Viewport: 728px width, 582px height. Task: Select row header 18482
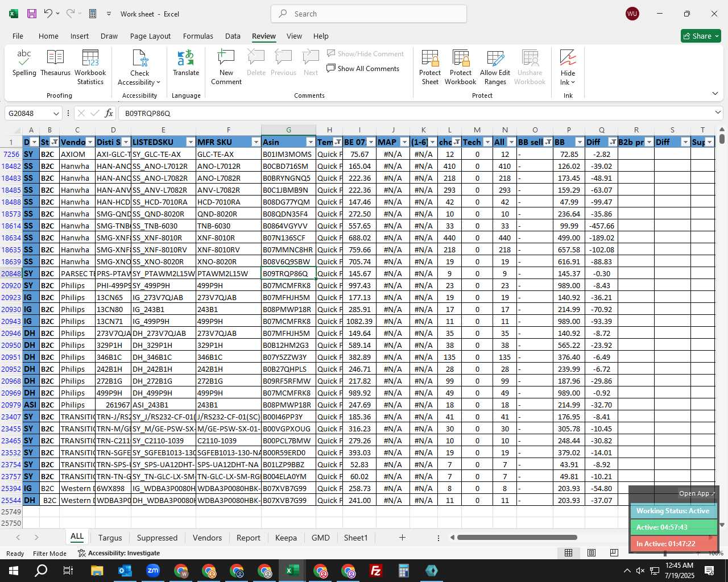tap(11, 166)
